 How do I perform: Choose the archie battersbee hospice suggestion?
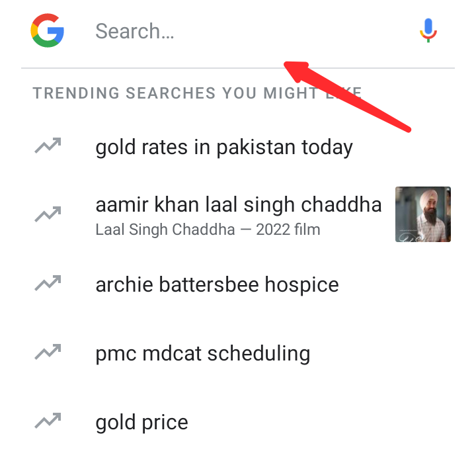pyautogui.click(x=217, y=285)
